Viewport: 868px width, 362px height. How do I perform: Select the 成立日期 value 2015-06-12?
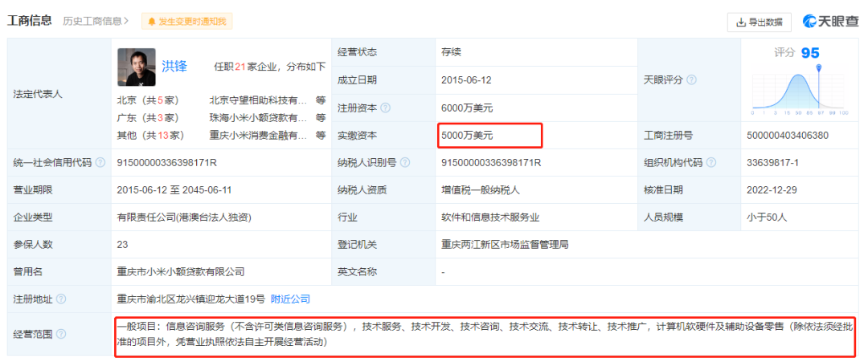[466, 80]
